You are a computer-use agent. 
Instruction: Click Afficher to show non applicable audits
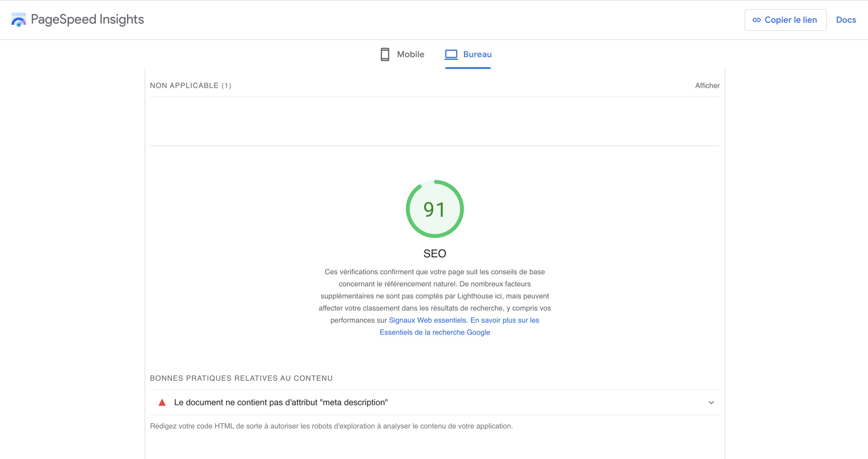point(707,85)
